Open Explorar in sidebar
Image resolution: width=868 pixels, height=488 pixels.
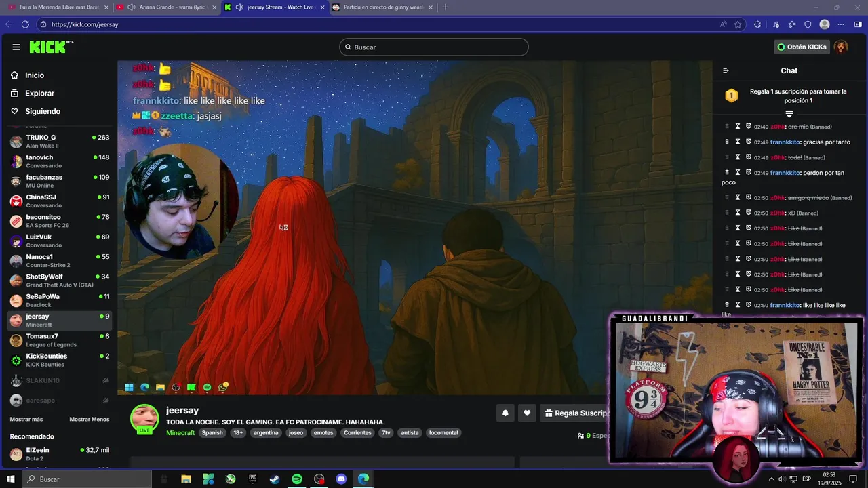(33, 94)
